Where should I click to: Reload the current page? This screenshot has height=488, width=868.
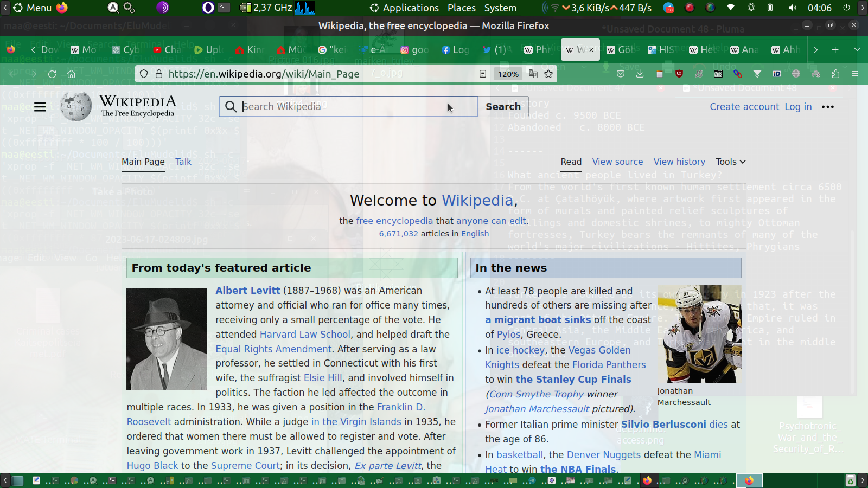click(52, 74)
